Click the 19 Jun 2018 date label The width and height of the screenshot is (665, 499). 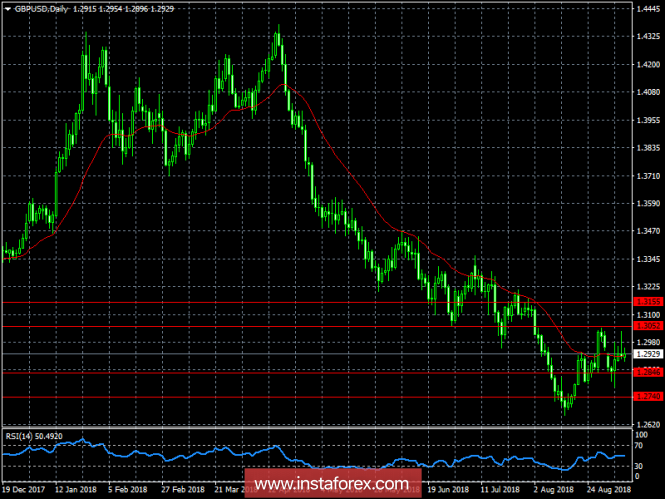pos(448,489)
